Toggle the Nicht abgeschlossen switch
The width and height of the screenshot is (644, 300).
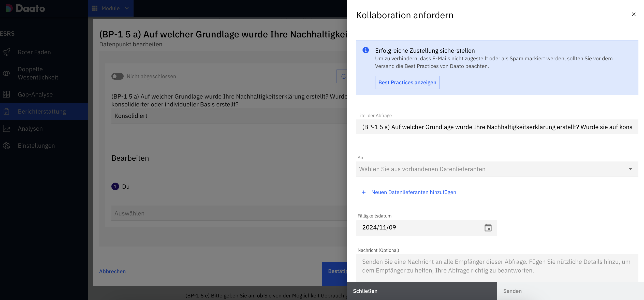(x=118, y=76)
